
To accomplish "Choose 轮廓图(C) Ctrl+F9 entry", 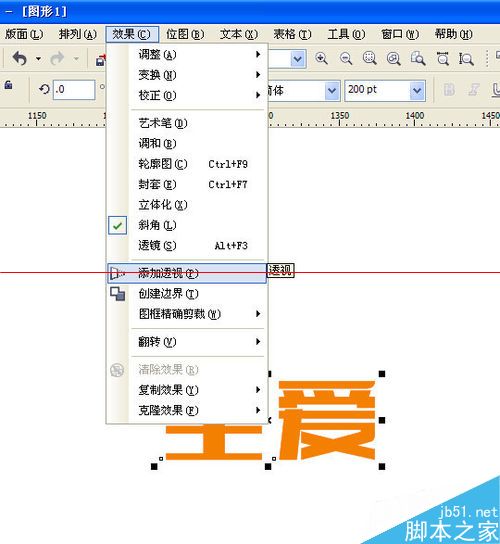I will [187, 164].
